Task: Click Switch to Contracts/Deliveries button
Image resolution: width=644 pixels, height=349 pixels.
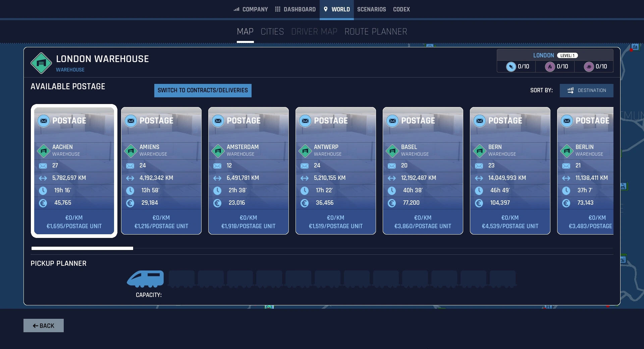Action: [203, 91]
